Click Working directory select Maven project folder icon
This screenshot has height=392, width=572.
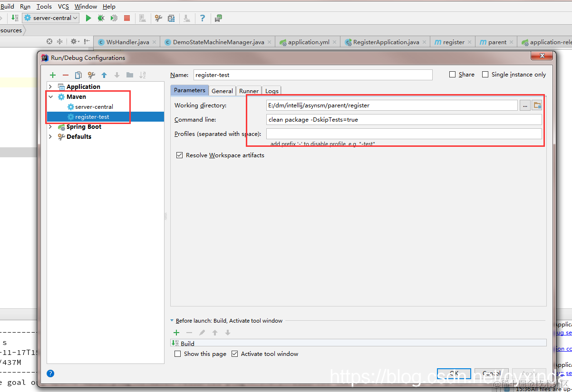(537, 105)
